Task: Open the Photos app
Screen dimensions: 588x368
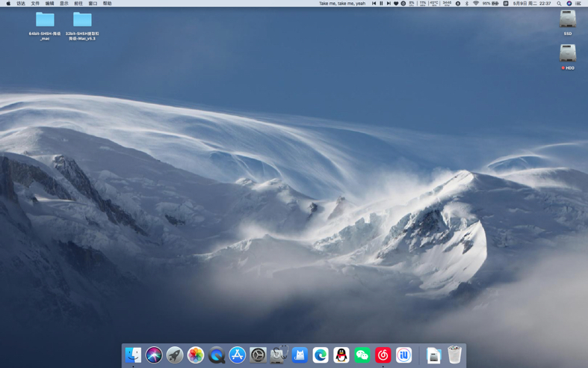Action: [196, 355]
